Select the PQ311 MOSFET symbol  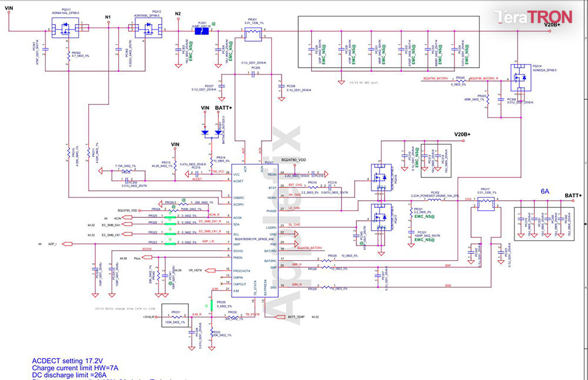(66, 28)
